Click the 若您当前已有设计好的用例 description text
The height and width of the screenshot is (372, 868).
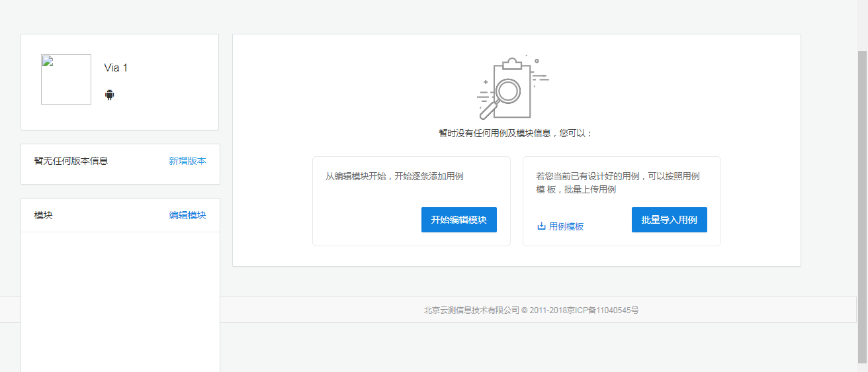click(618, 183)
